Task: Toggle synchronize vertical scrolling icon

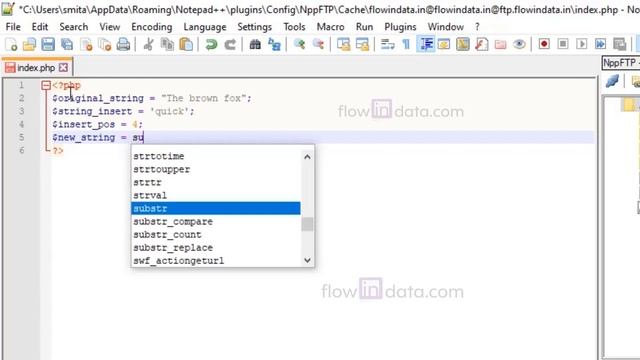Action: 343,44
